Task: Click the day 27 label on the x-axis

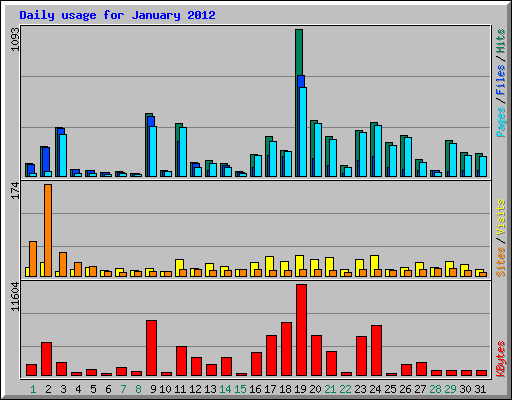Action: [420, 389]
